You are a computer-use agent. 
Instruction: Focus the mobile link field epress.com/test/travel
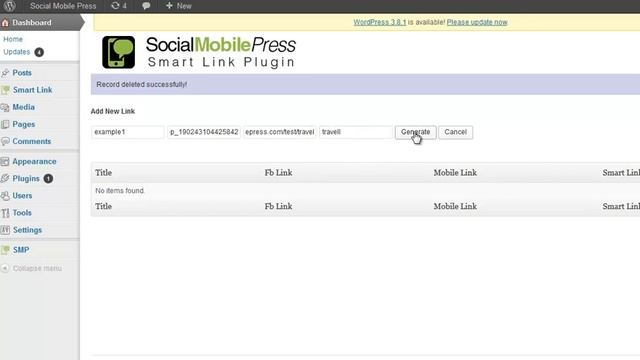pos(280,132)
